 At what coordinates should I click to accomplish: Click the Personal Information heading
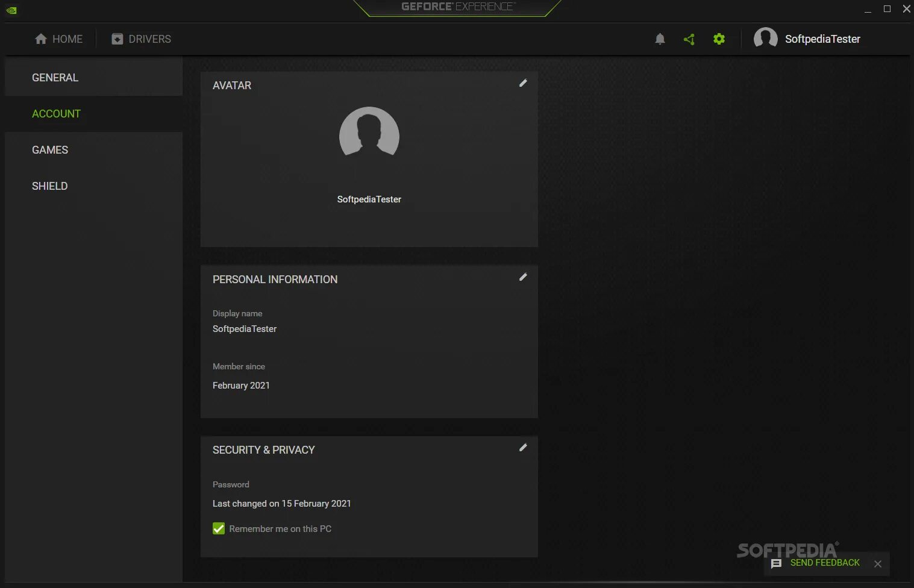275,280
